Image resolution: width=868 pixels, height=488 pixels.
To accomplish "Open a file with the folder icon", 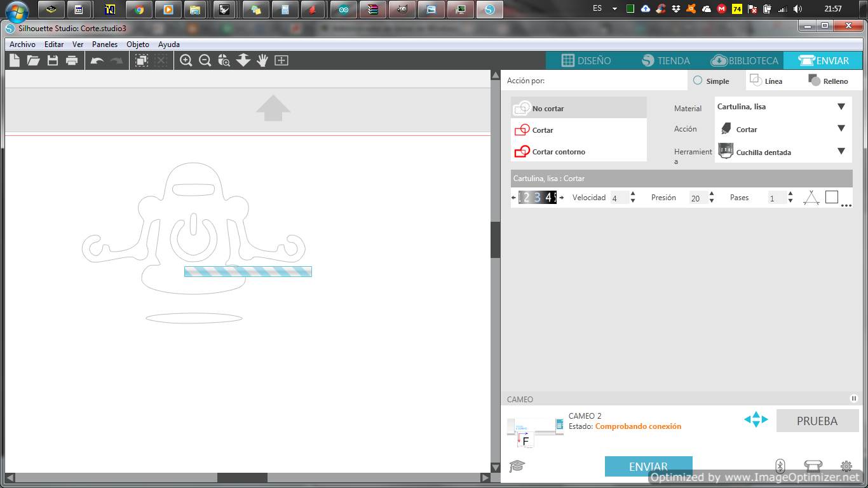I will click(x=33, y=60).
